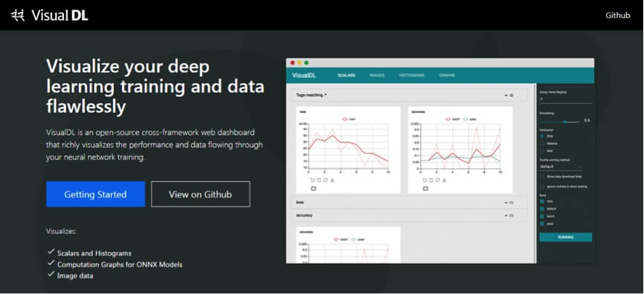Viewport: 644px width, 294px height.
Task: Click the train legend marker on the loss chart
Action: click(x=344, y=119)
